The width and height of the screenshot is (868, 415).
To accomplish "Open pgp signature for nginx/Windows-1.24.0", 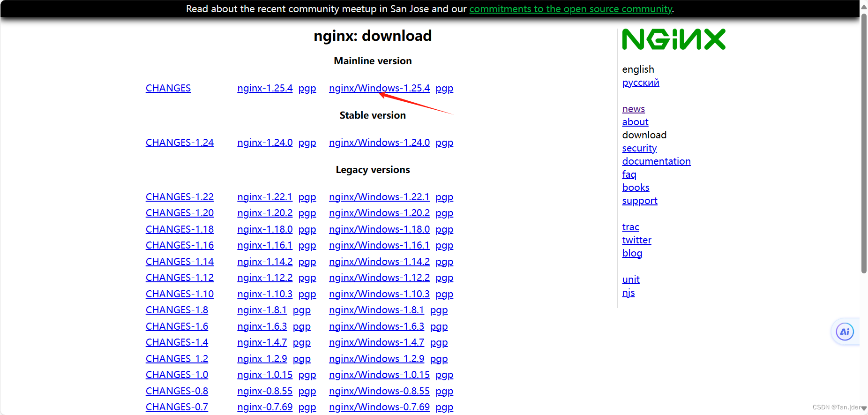I will (x=444, y=143).
